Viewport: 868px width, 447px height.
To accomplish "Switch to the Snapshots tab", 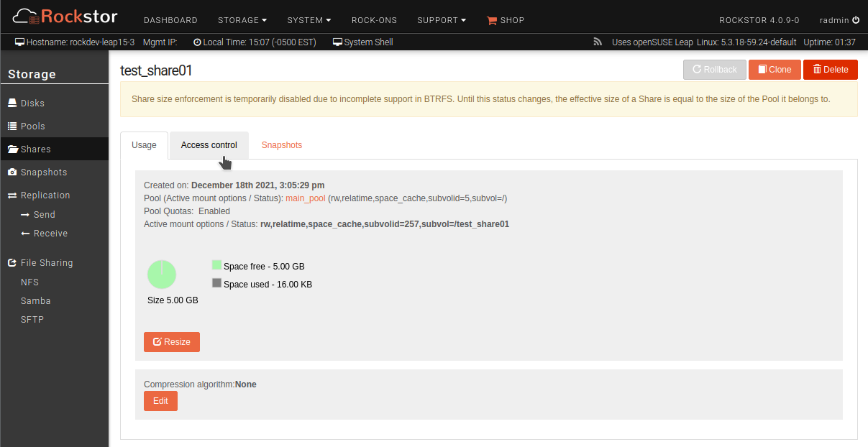I will coord(282,145).
